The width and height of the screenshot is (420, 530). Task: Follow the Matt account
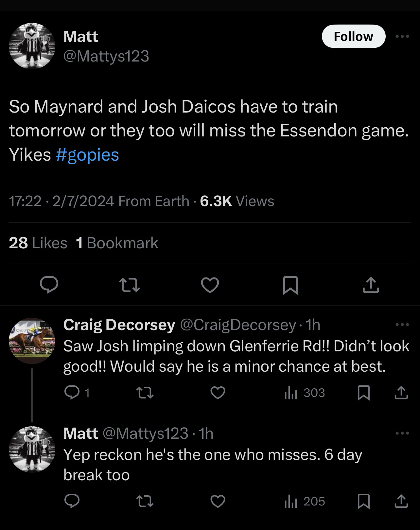point(353,36)
